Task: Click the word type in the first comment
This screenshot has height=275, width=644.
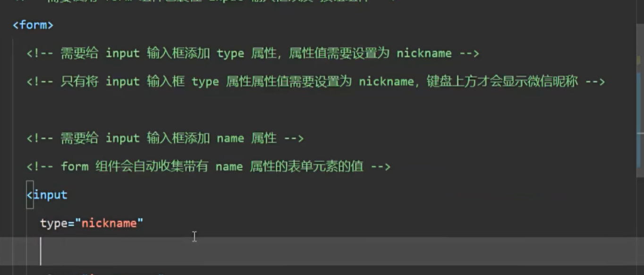Action: (x=230, y=53)
